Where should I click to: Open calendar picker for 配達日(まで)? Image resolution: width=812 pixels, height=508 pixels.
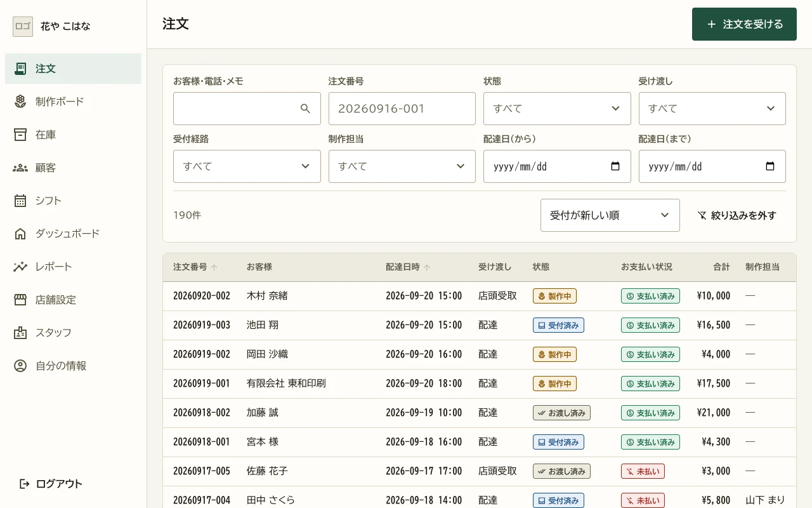770,166
